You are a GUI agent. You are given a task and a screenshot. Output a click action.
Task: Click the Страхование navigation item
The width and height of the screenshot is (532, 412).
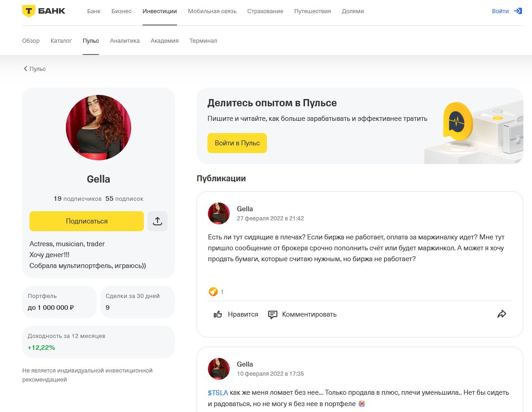coord(265,11)
